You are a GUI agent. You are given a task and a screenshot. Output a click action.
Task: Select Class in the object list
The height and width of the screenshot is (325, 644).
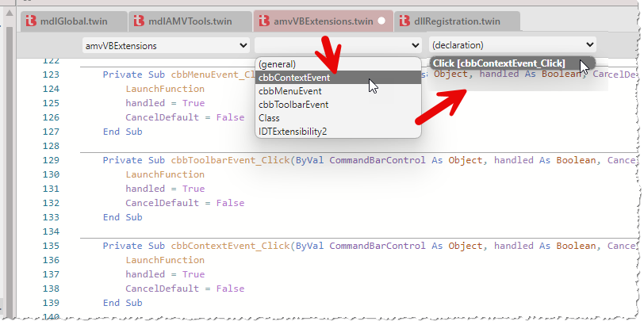click(269, 118)
